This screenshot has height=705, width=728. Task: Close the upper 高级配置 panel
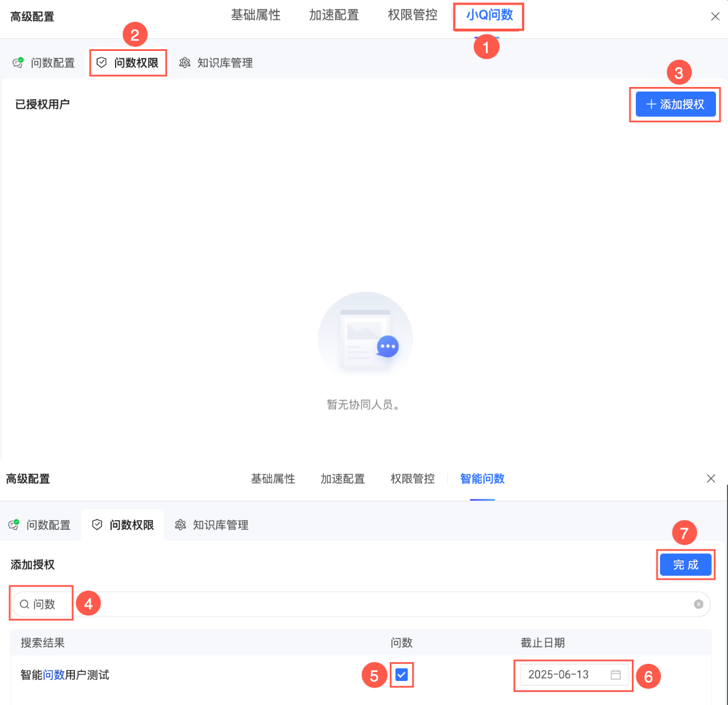coord(715,17)
